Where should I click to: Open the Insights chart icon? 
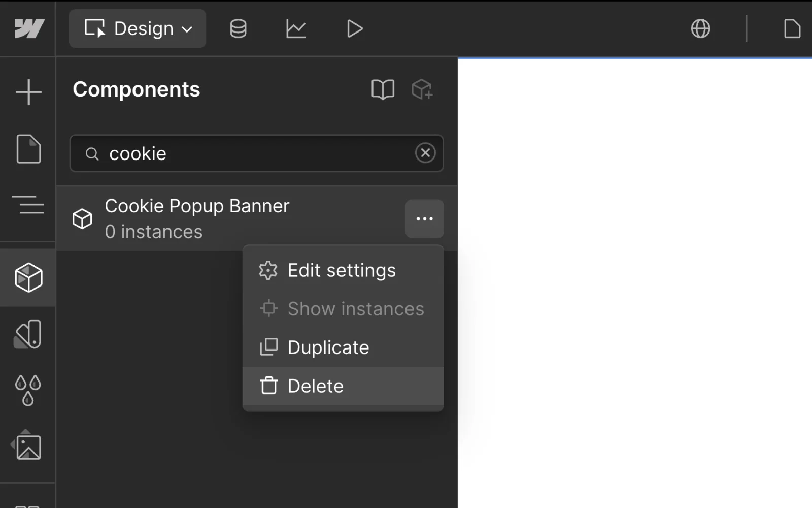tap(296, 28)
